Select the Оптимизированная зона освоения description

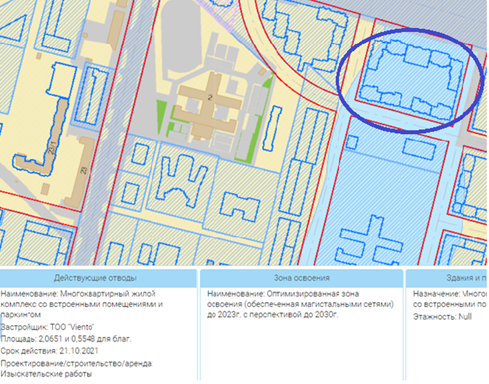(300, 304)
